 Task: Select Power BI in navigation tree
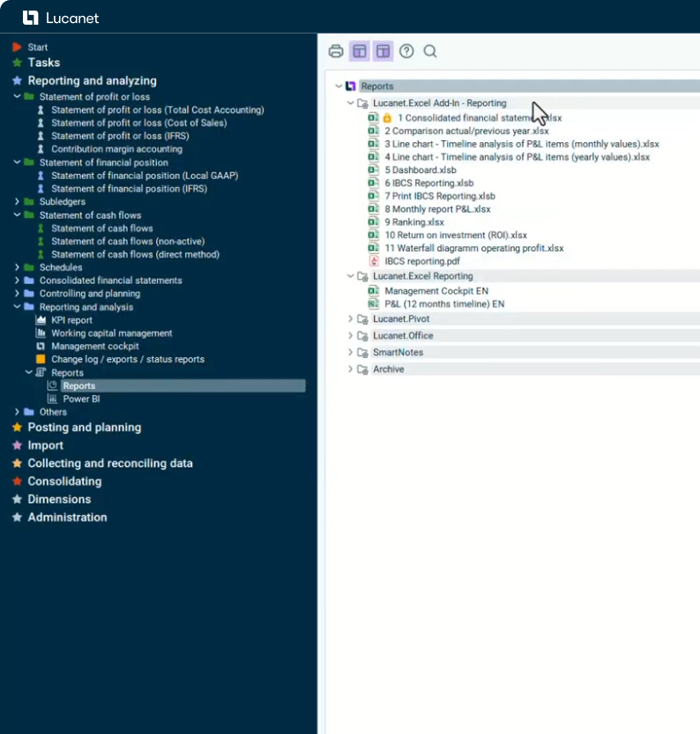tap(81, 399)
